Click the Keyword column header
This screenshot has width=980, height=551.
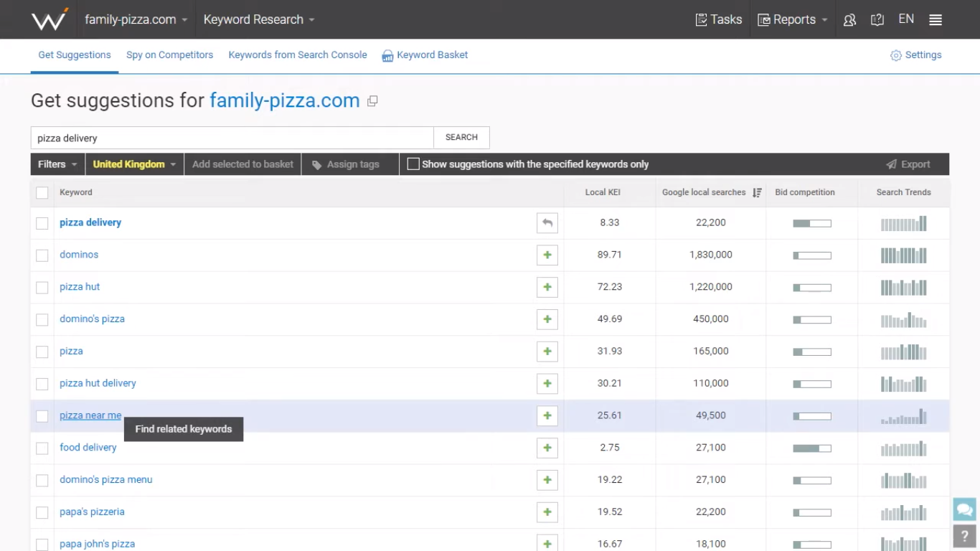tap(76, 192)
